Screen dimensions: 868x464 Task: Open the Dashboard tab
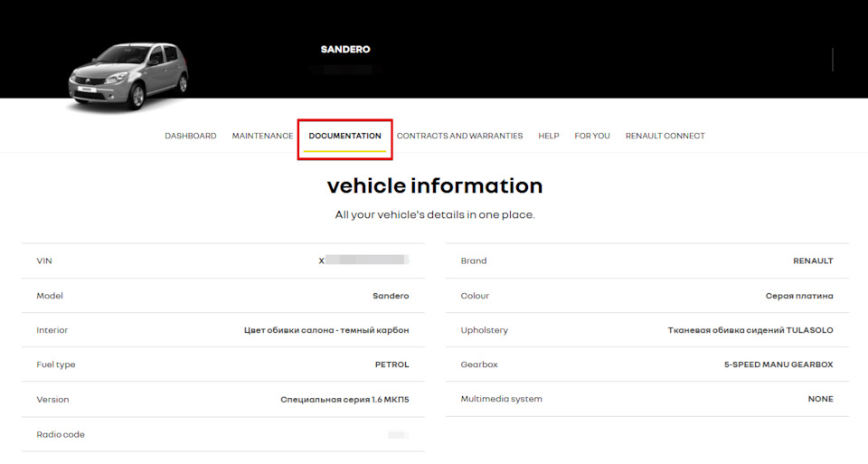coord(191,136)
